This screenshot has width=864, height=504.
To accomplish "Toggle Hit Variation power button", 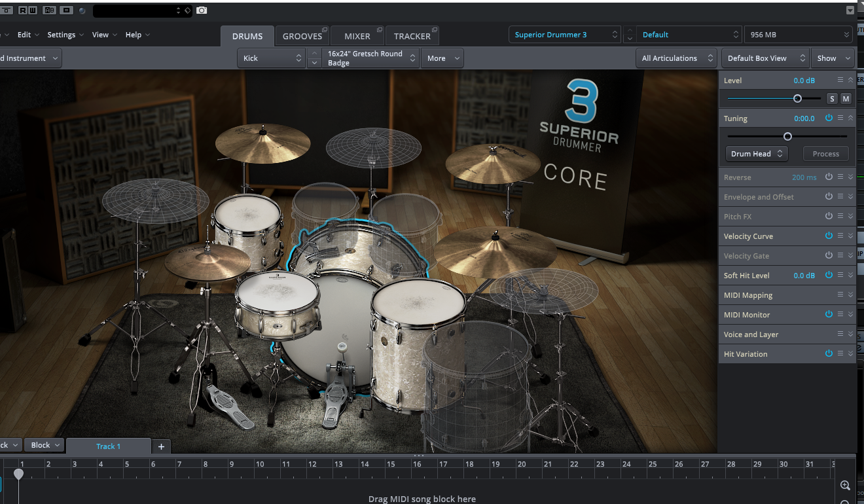I will pyautogui.click(x=829, y=353).
